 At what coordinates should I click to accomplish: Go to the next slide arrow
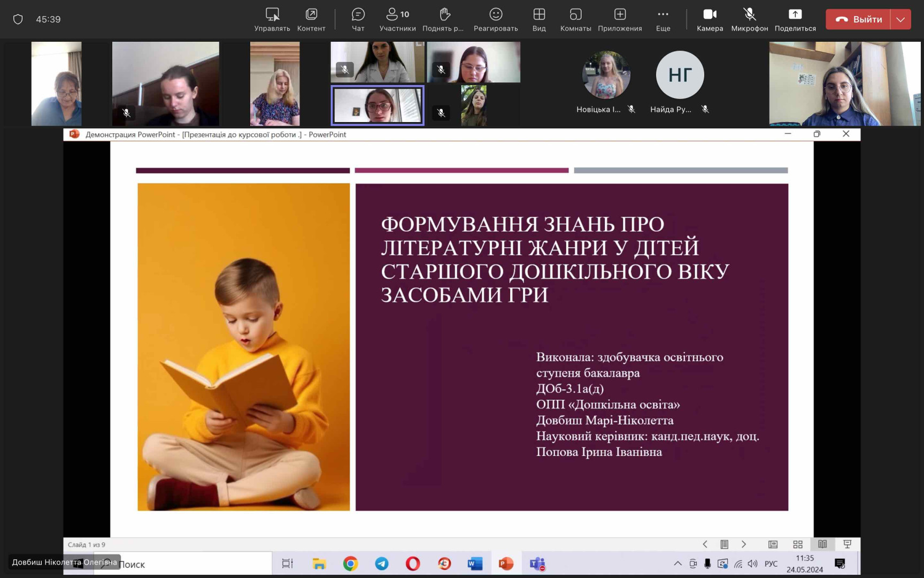click(744, 544)
